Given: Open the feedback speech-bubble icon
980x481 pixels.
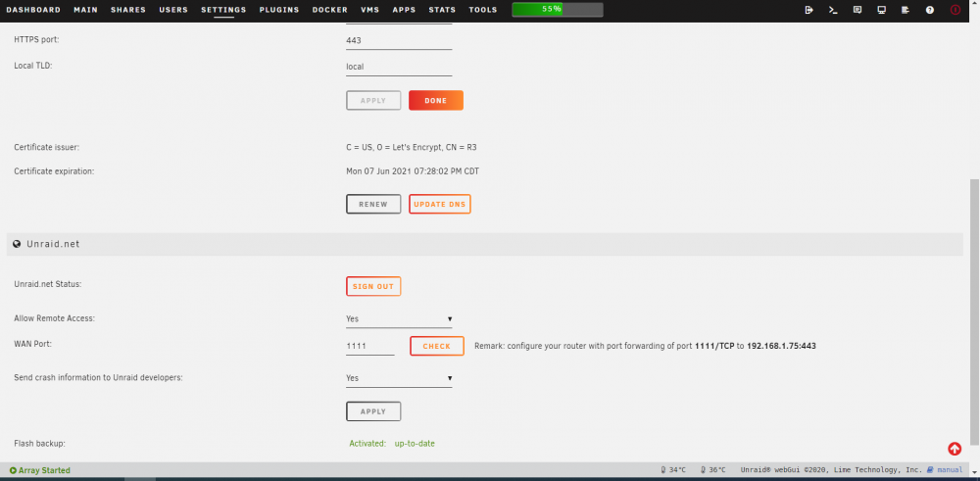Looking at the screenshot, I should 857,10.
